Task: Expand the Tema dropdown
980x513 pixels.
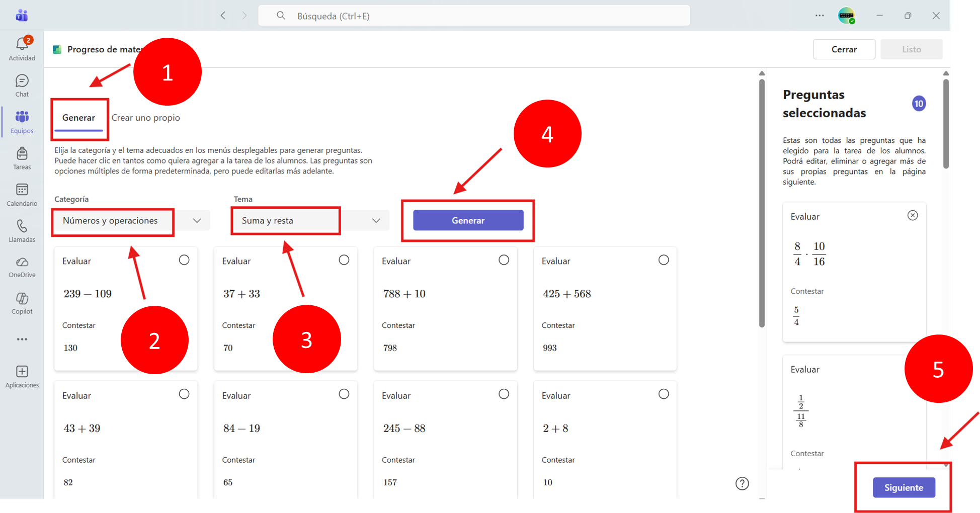Action: [x=311, y=220]
